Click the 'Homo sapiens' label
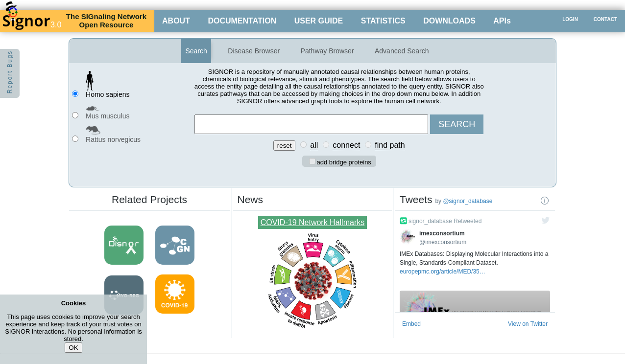 click(x=108, y=94)
